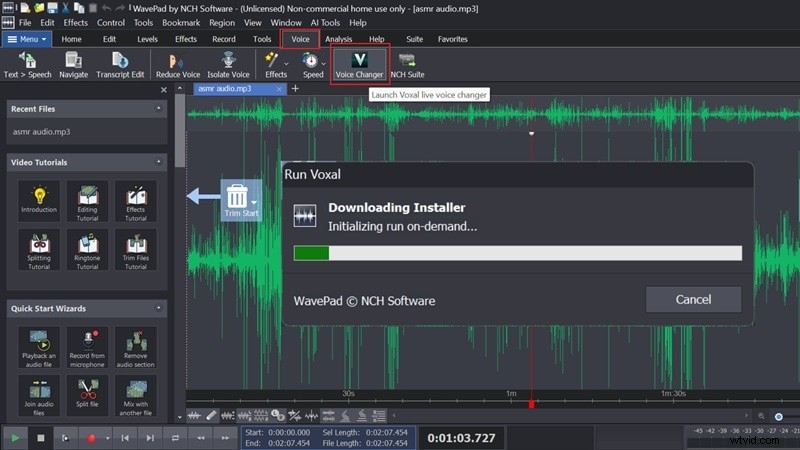
Task: Cancel the Voxal installer download
Action: [x=693, y=299]
